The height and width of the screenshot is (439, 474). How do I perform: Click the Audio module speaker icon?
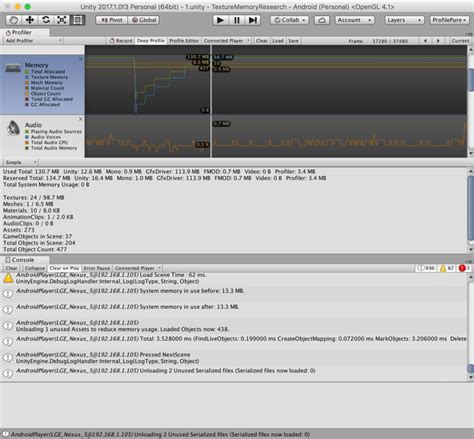click(13, 128)
